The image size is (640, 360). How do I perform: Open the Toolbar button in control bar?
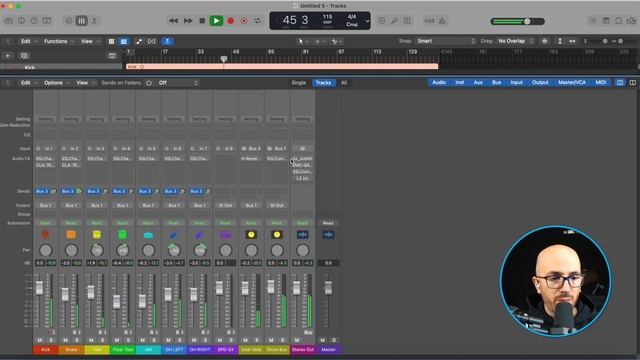[x=47, y=21]
